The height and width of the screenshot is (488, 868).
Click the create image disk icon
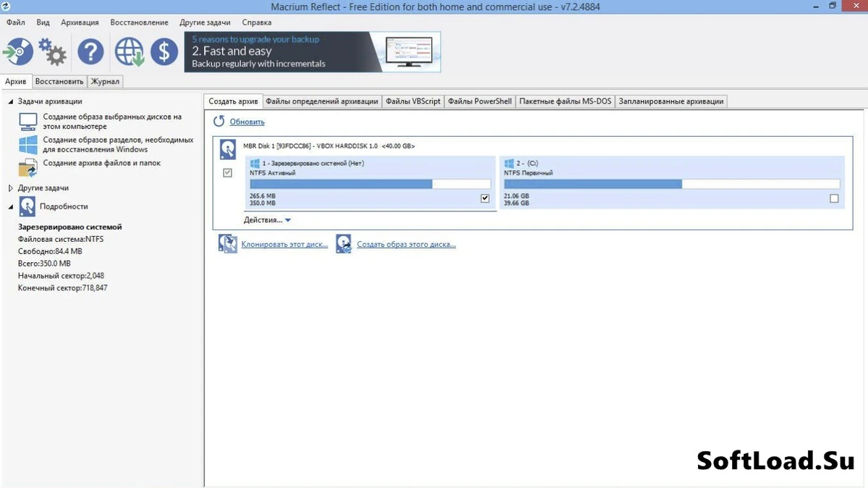point(343,244)
